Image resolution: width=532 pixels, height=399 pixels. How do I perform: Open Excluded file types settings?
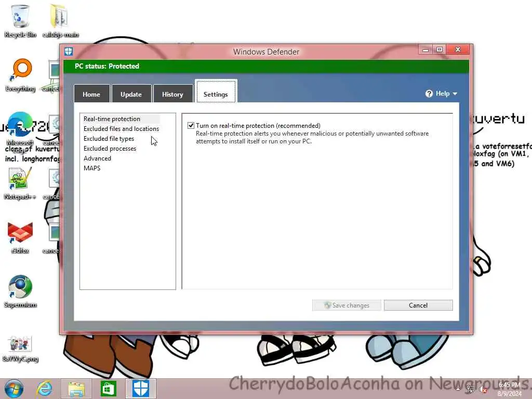pyautogui.click(x=109, y=138)
